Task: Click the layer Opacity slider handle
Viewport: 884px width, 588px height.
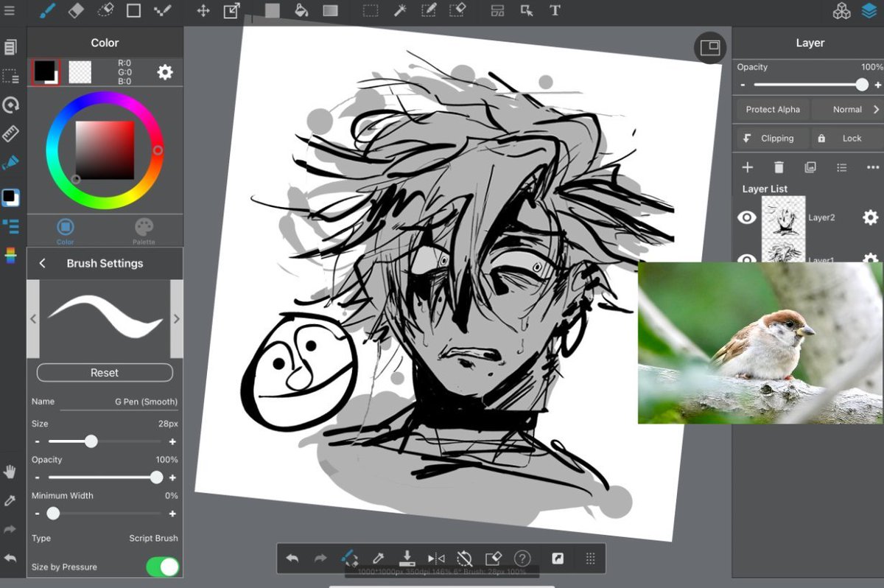Action: point(862,85)
